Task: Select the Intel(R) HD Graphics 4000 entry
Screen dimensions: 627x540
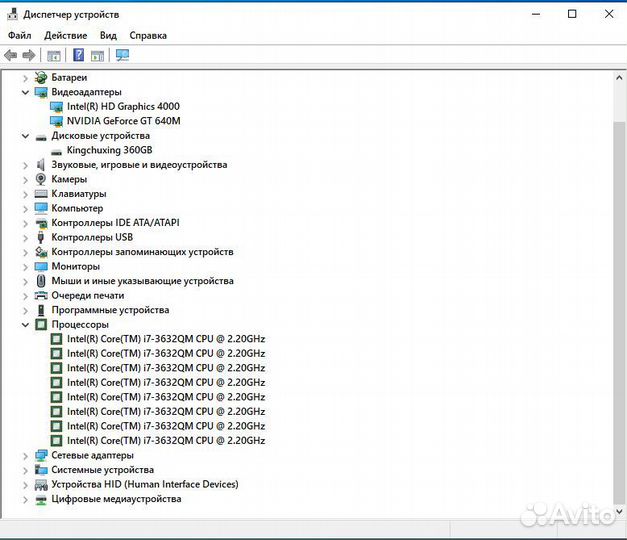Action: click(x=123, y=106)
